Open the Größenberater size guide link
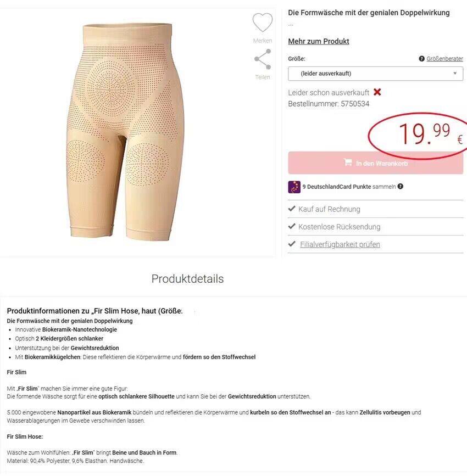Viewport: 467px width, 476px height. [x=444, y=59]
